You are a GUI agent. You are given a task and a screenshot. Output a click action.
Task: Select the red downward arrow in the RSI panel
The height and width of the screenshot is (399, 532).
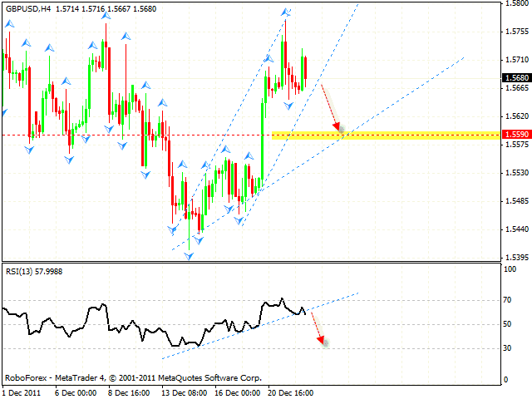[x=318, y=328]
